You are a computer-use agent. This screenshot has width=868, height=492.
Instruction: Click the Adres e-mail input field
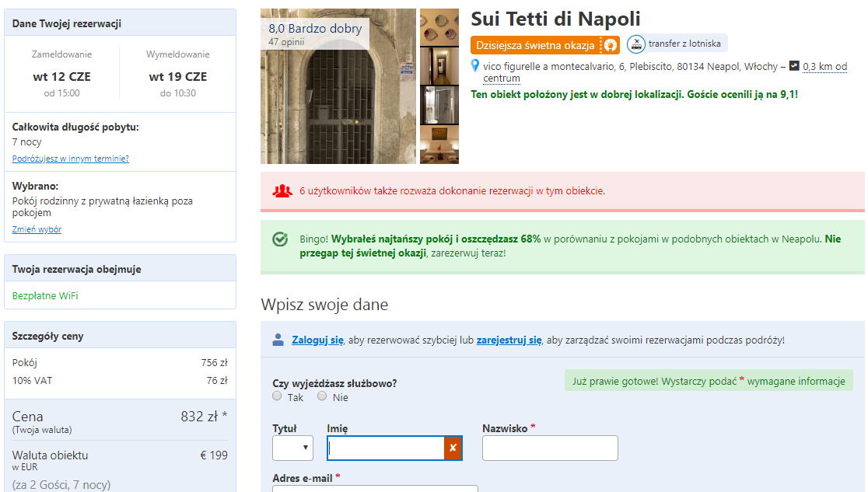pos(374,489)
